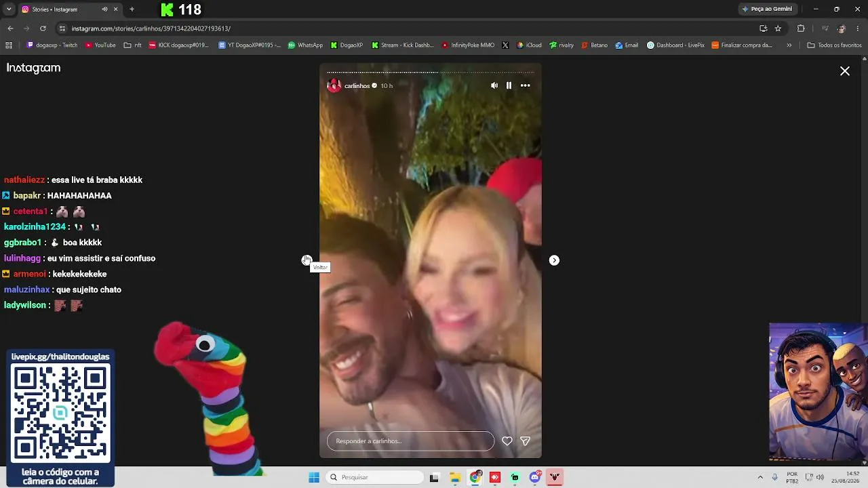This screenshot has width=868, height=488.
Task: Open the story's three-dot options menu
Action: pos(525,85)
